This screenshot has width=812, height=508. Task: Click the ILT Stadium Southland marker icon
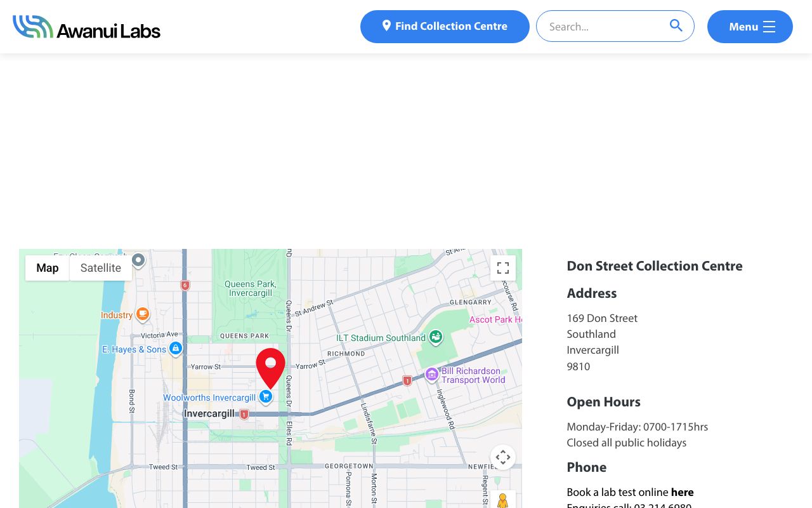pos(436,337)
